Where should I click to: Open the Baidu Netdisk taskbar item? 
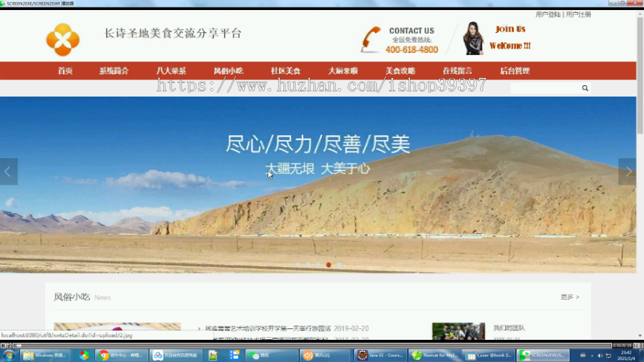coord(176,356)
